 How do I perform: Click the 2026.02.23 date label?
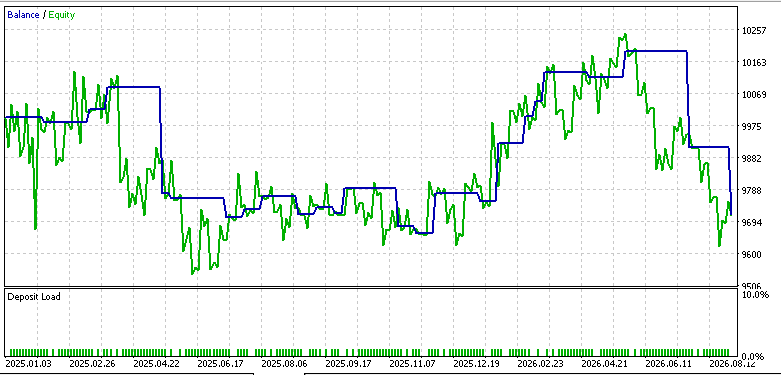click(540, 364)
